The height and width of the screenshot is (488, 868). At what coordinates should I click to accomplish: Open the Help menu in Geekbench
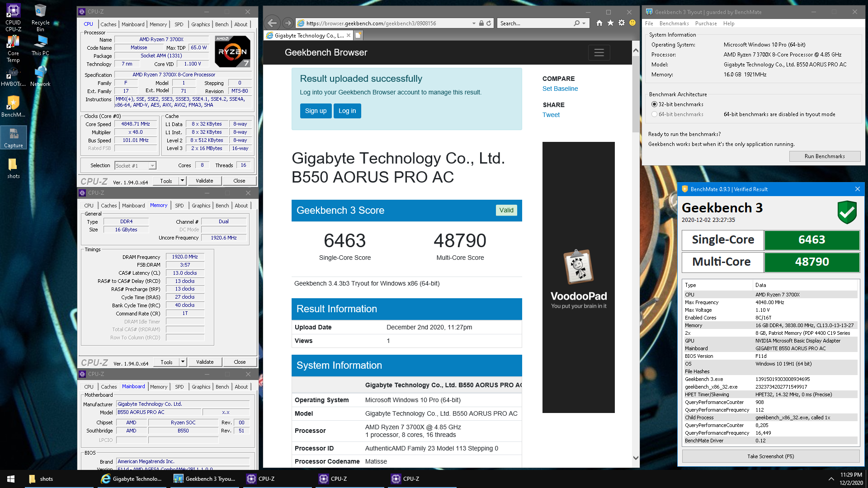[729, 23]
